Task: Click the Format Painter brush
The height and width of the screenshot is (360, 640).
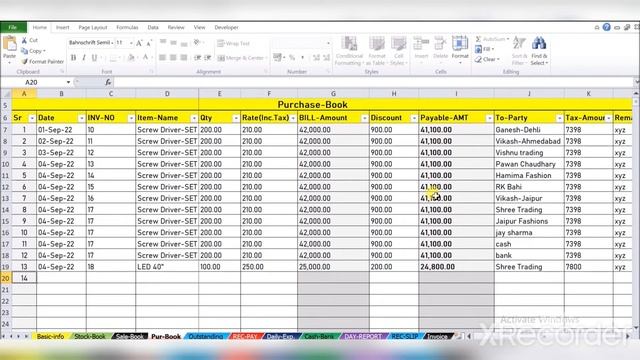Action: (24, 62)
